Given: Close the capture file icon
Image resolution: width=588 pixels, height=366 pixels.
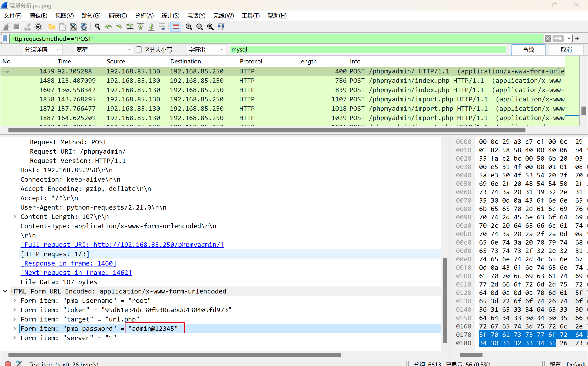Looking at the screenshot, I should 73,27.
